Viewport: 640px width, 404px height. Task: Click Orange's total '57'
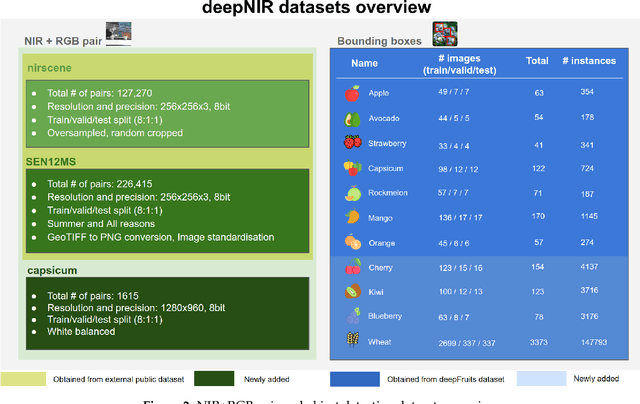click(539, 242)
